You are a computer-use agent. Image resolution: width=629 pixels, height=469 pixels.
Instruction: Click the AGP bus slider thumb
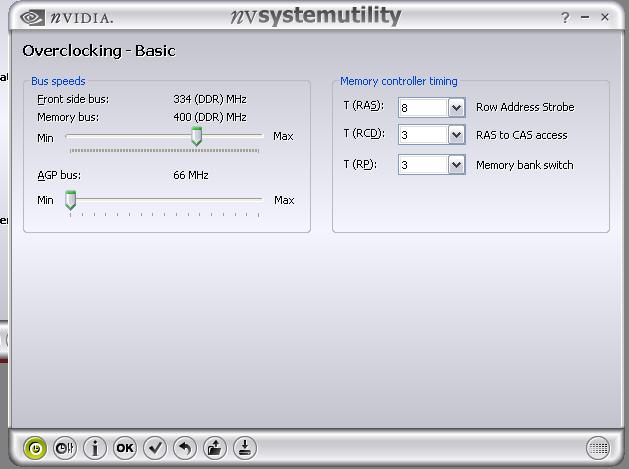(71, 200)
